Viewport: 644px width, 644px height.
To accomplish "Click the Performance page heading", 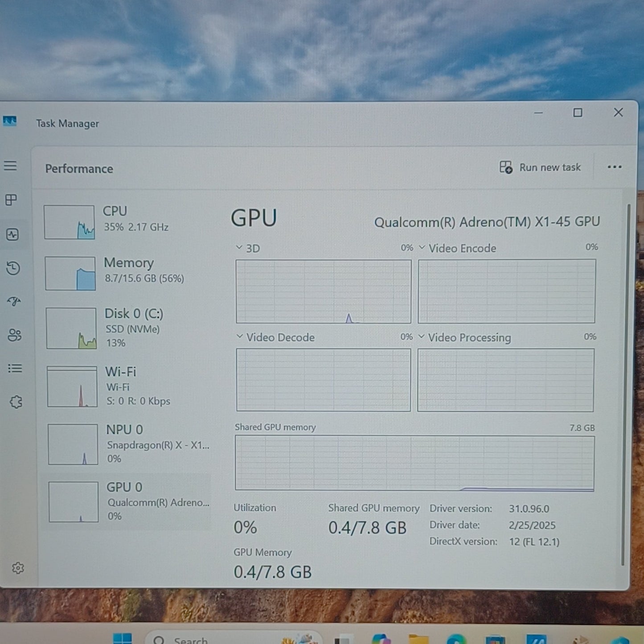I will pyautogui.click(x=79, y=169).
